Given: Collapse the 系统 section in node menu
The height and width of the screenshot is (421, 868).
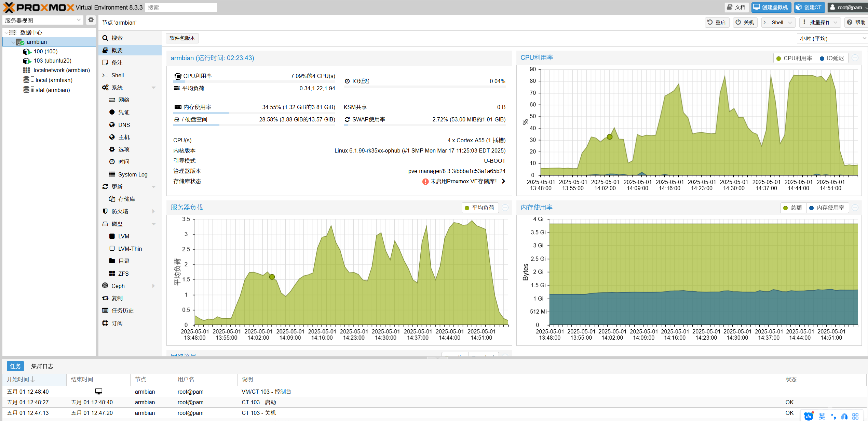Looking at the screenshot, I should click(x=153, y=88).
